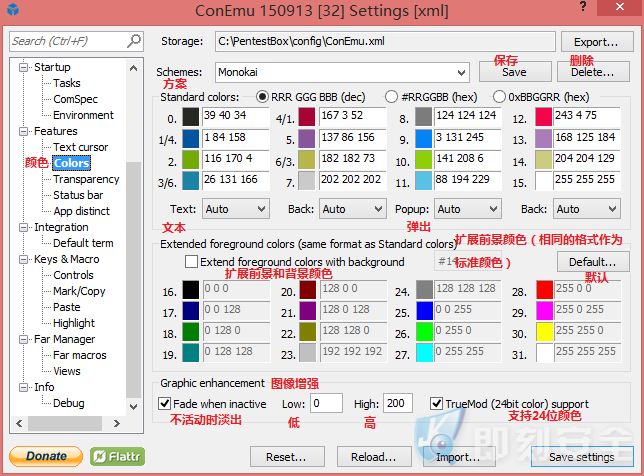Click extended color swatch 28 (red)
The height and width of the screenshot is (476, 644).
[x=545, y=290]
